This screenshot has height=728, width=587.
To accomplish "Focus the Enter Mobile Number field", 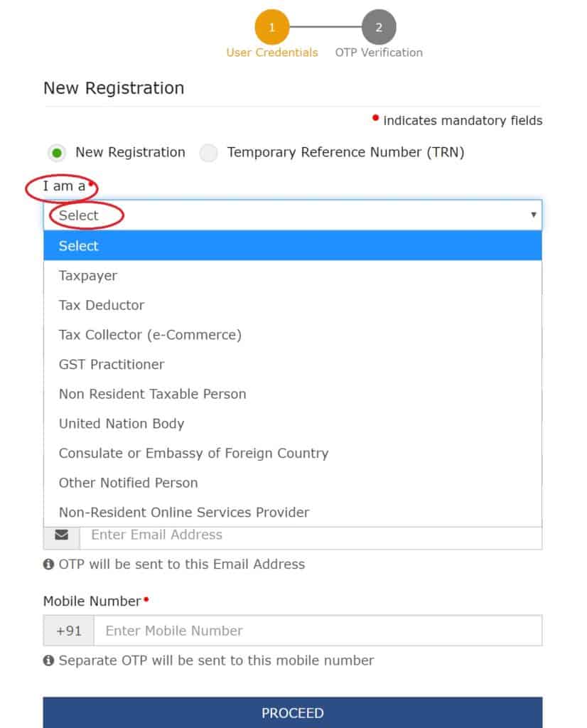I will pyautogui.click(x=318, y=631).
